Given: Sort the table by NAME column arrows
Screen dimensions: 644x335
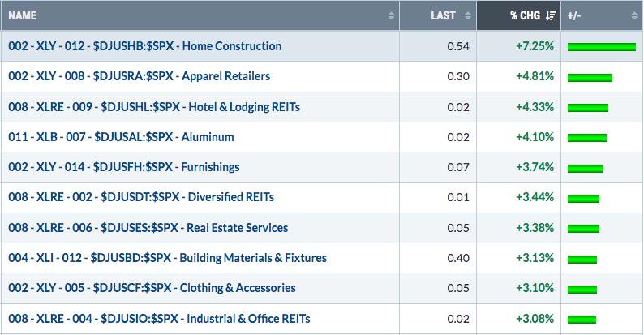Looking at the screenshot, I should pos(391,15).
